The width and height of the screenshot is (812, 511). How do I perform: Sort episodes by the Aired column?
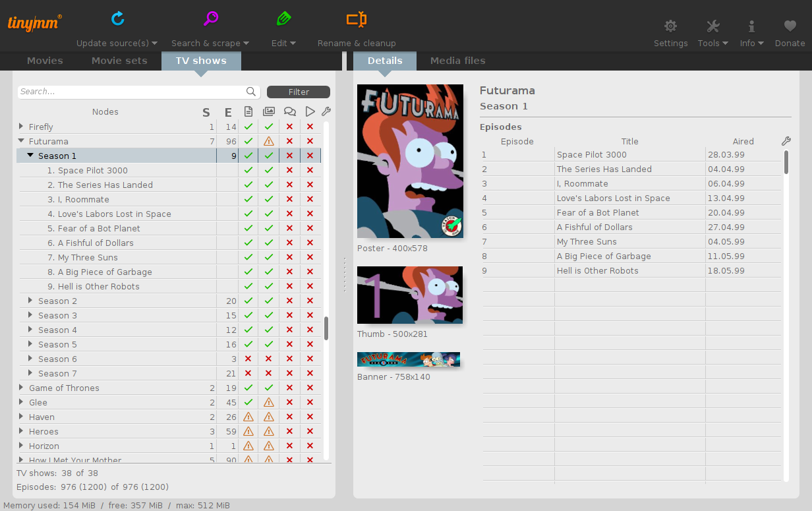pyautogui.click(x=743, y=141)
